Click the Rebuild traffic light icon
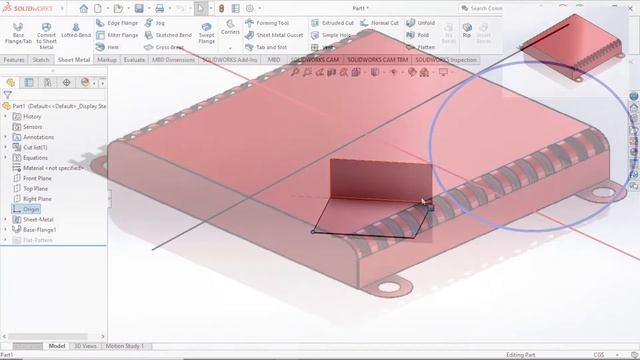 click(221, 8)
